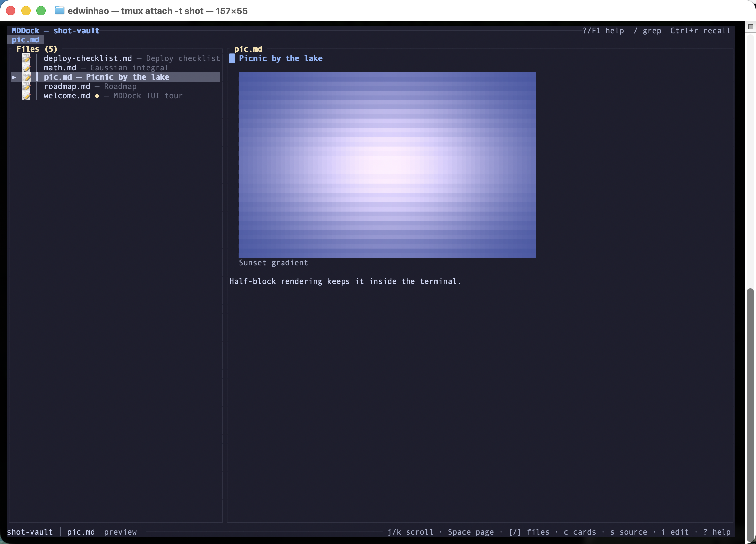Click the selection arrow marker before pic.md
The image size is (756, 544).
[14, 77]
